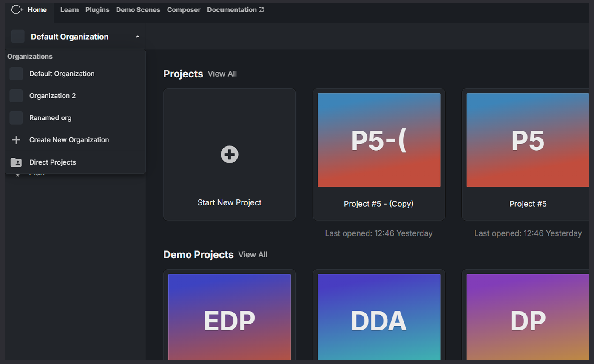Click the Default Organization avatar square

[17, 36]
